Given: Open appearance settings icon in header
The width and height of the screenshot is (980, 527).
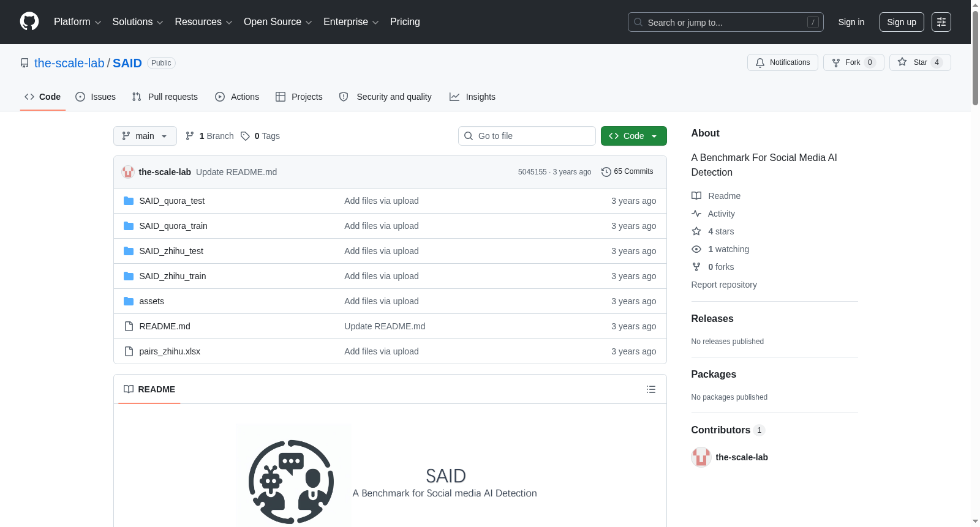Looking at the screenshot, I should tap(941, 22).
